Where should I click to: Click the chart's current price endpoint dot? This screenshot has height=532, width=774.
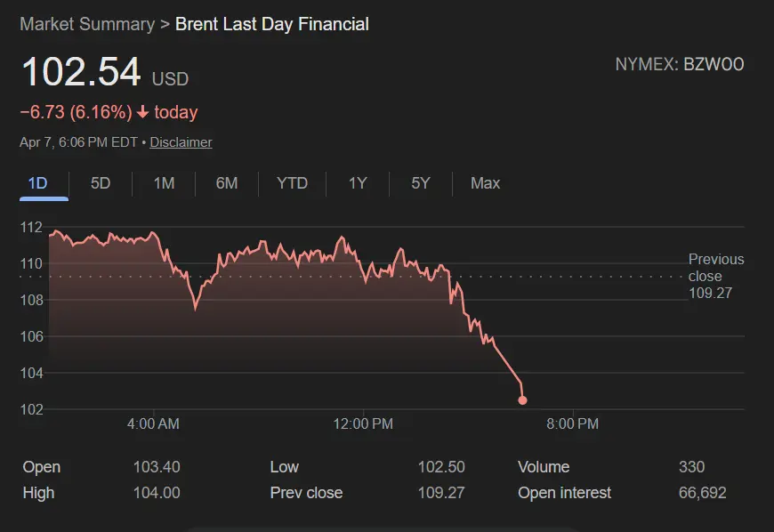(522, 400)
